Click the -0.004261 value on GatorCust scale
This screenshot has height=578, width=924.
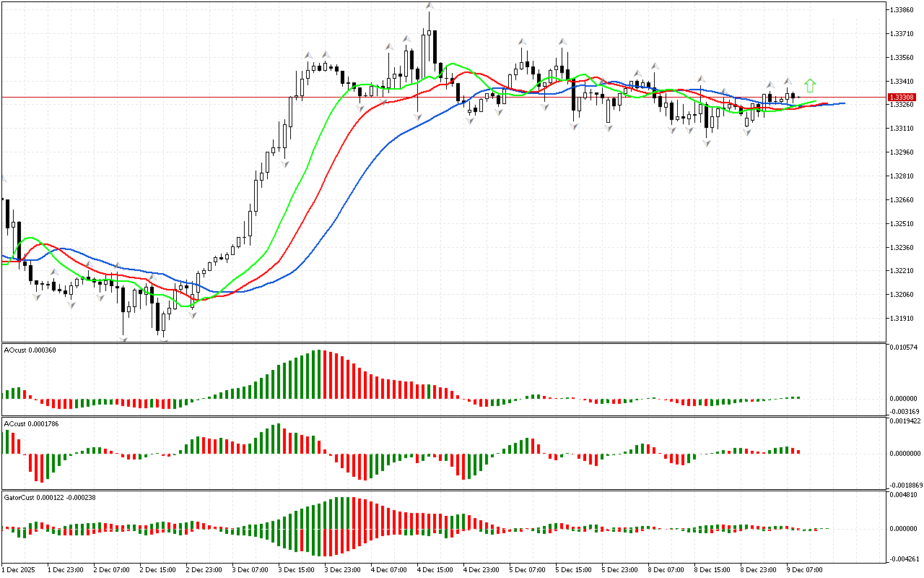[x=905, y=558]
